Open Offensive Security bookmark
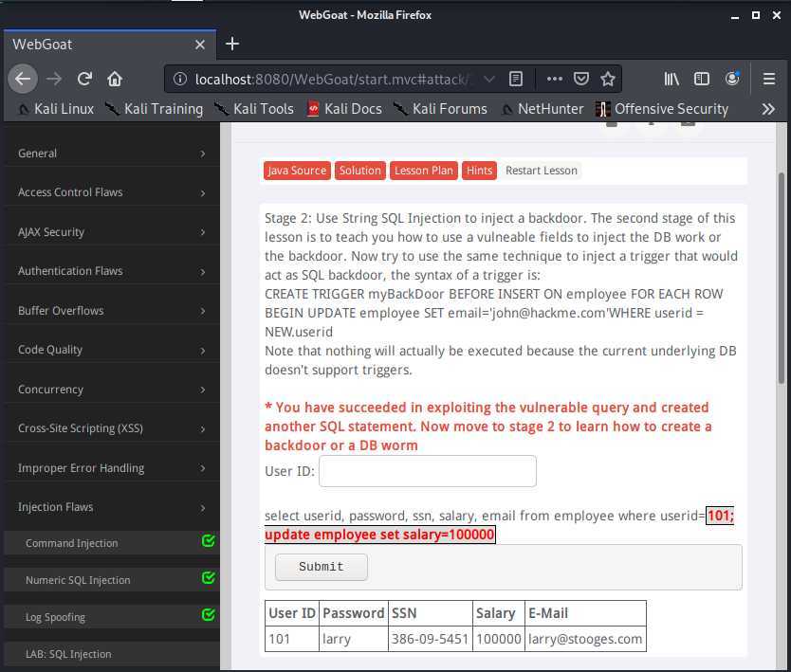 click(662, 109)
